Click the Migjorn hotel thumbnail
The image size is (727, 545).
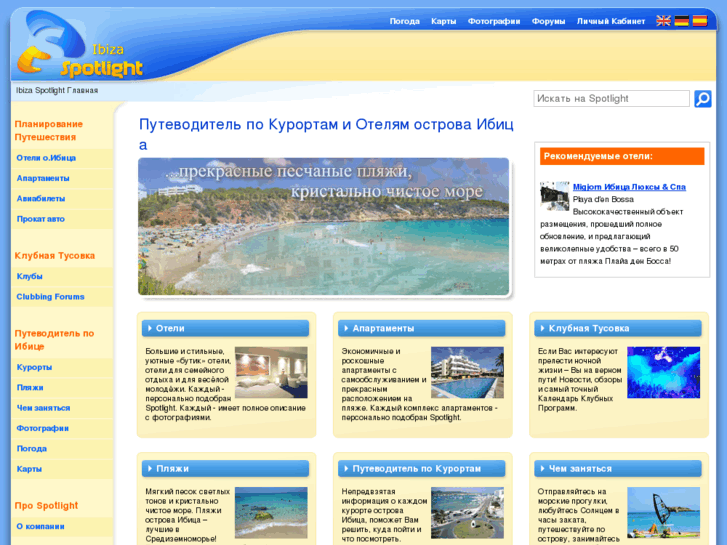pos(554,196)
